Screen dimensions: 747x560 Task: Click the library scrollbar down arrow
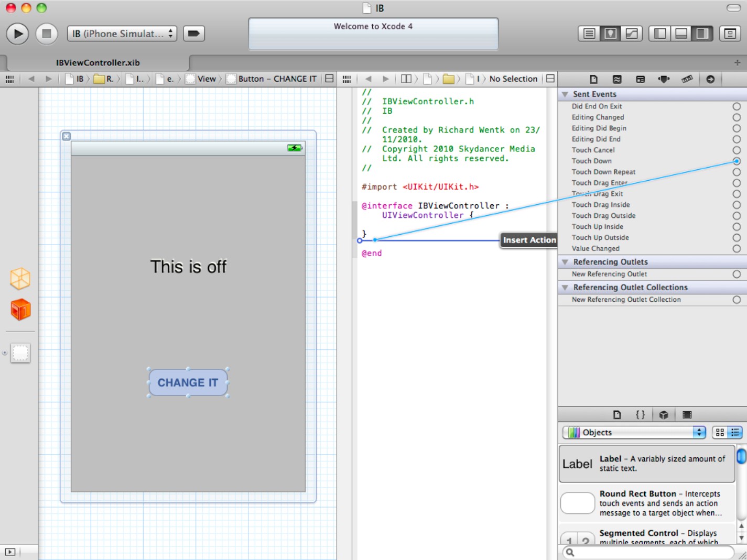(x=741, y=538)
